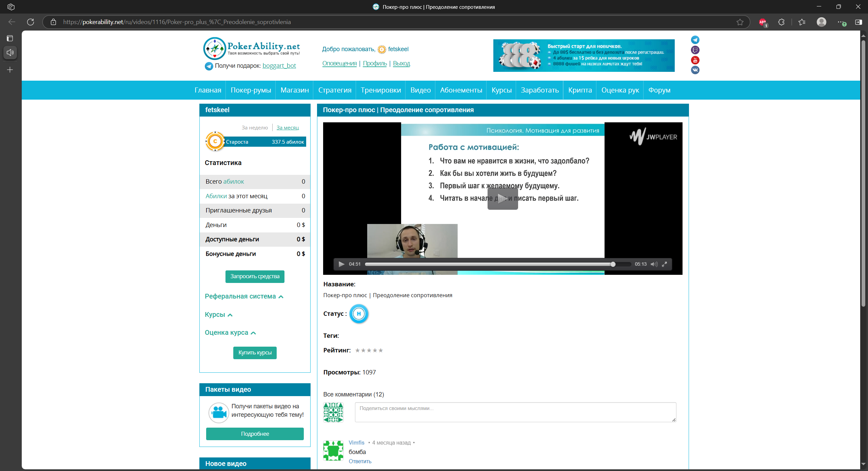Viewport: 868px width, 471px height.
Task: Open Twitch channel icon
Action: click(x=695, y=50)
